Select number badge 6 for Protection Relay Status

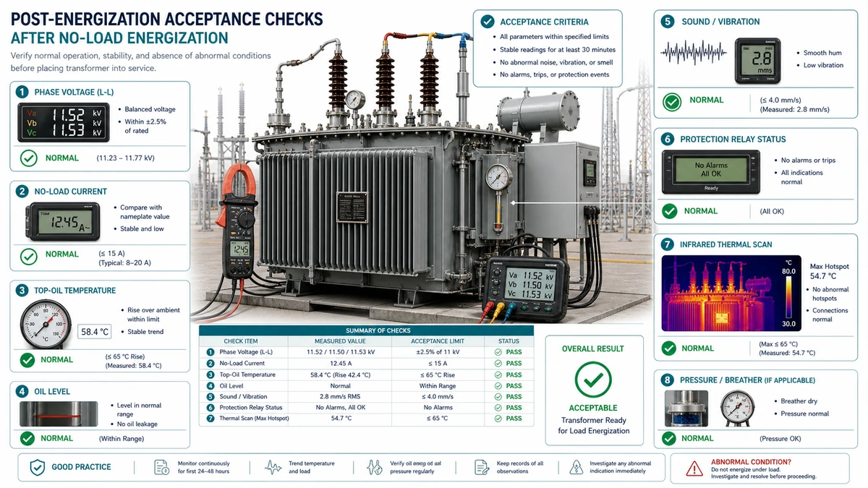pyautogui.click(x=668, y=139)
